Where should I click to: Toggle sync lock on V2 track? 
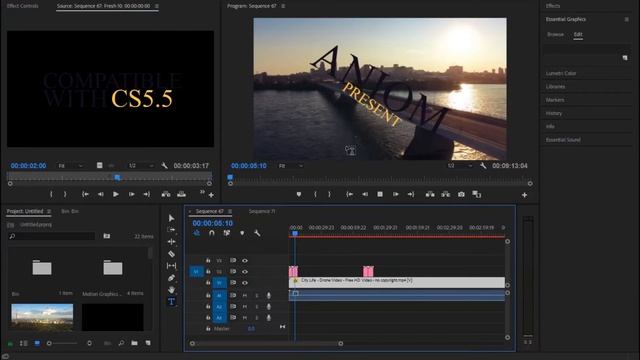coord(233,271)
